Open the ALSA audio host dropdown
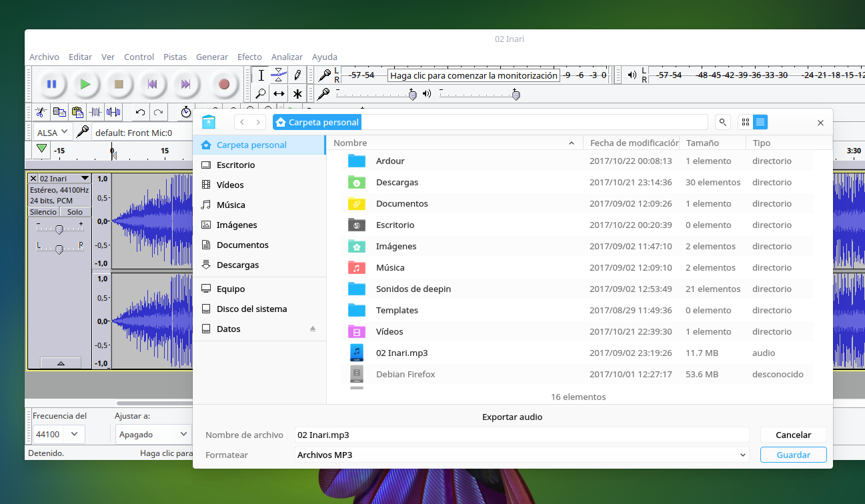This screenshot has width=865, height=504. 52,132
